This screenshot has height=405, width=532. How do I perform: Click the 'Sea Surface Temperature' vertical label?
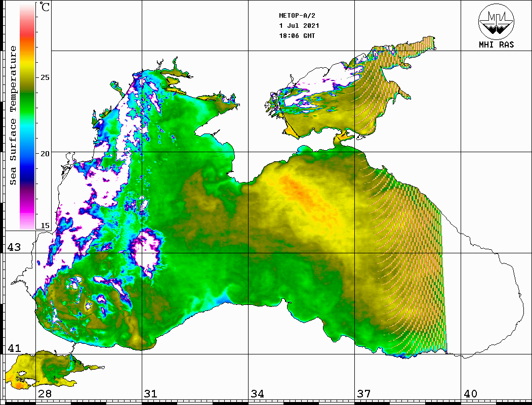13,115
